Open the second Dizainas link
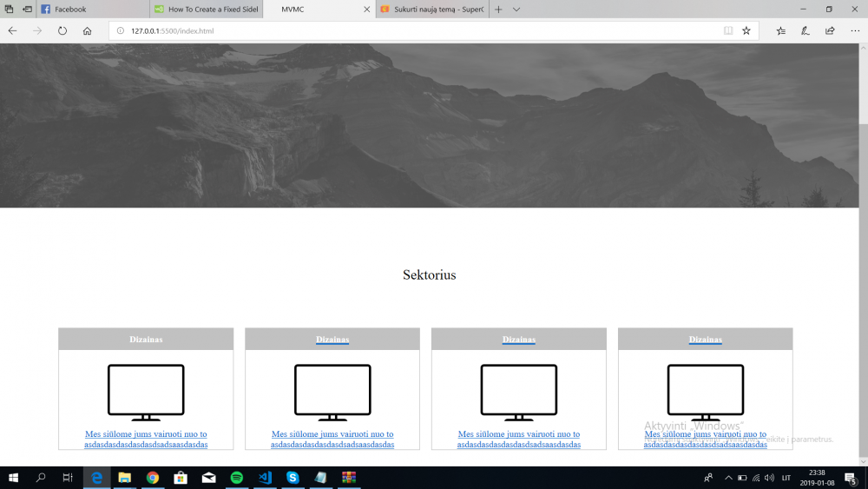 point(332,340)
